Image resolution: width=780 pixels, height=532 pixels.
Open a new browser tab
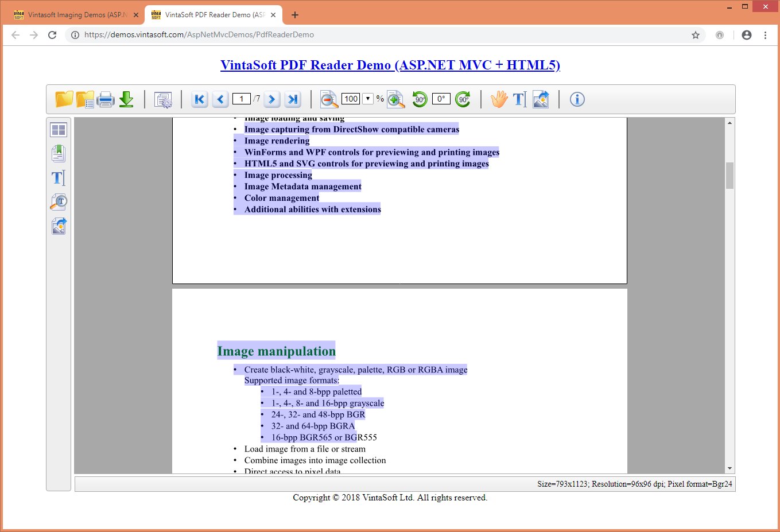pyautogui.click(x=295, y=15)
